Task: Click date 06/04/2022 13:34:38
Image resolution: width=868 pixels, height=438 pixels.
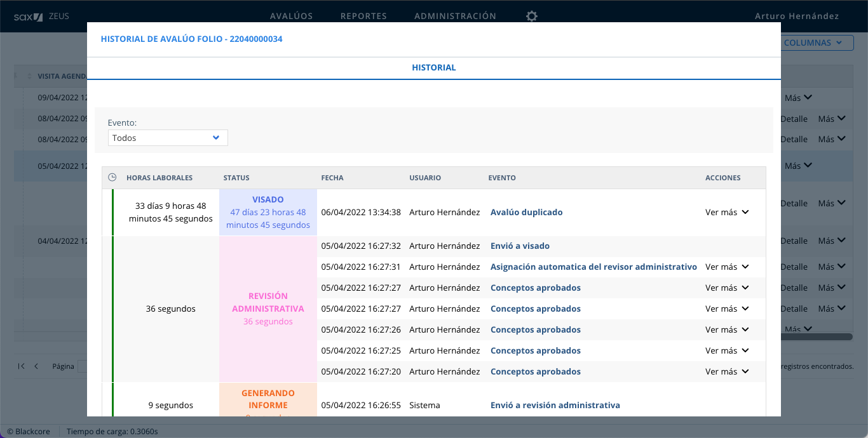Action: click(x=361, y=212)
